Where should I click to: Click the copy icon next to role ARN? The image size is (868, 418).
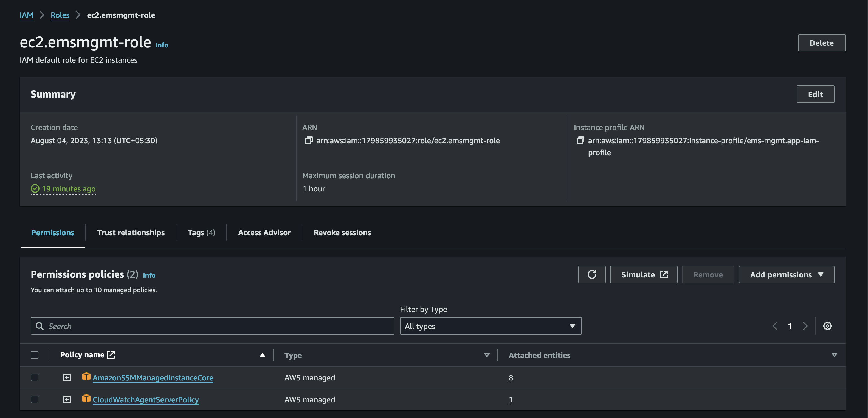(x=309, y=140)
